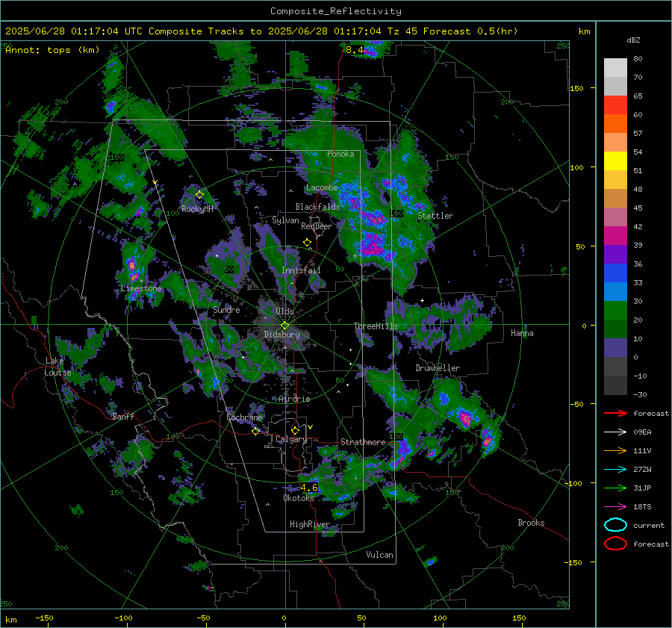Click the Calgary city label
This screenshot has height=628, width=672.
291,439
